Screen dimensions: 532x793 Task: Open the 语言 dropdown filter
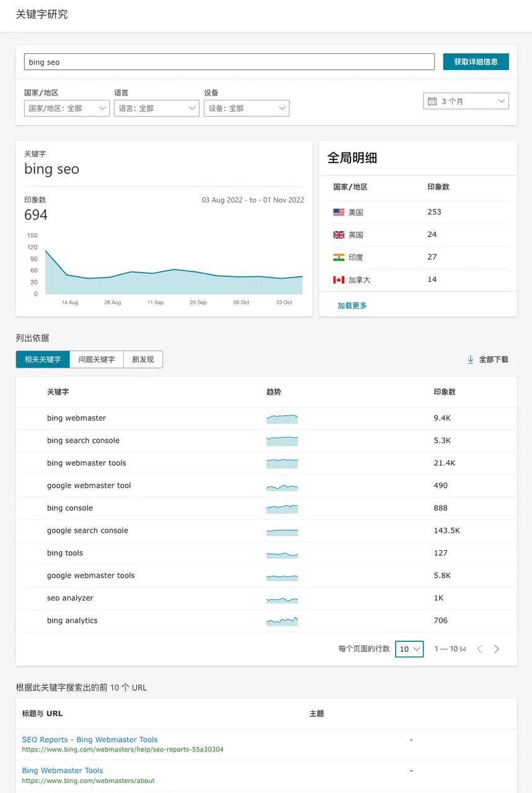[x=157, y=108]
